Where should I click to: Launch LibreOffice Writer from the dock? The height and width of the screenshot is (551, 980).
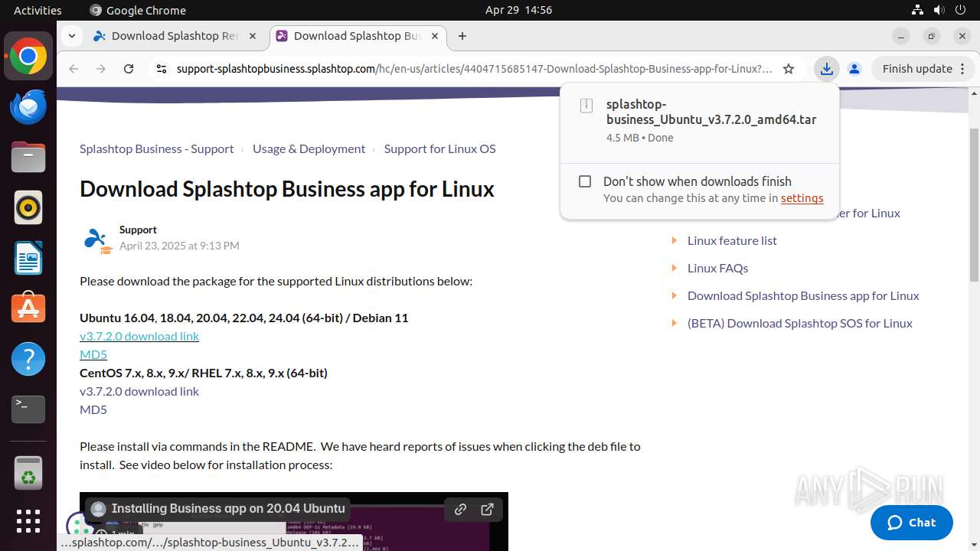click(x=28, y=258)
